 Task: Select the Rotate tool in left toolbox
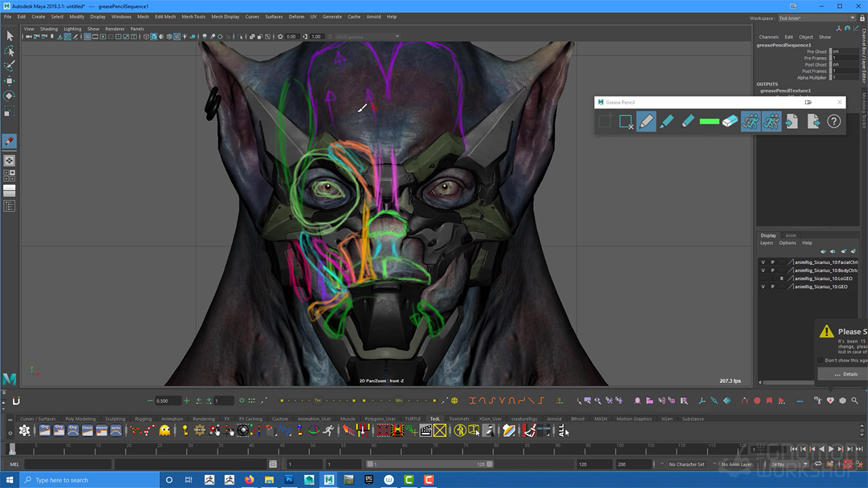[x=9, y=96]
